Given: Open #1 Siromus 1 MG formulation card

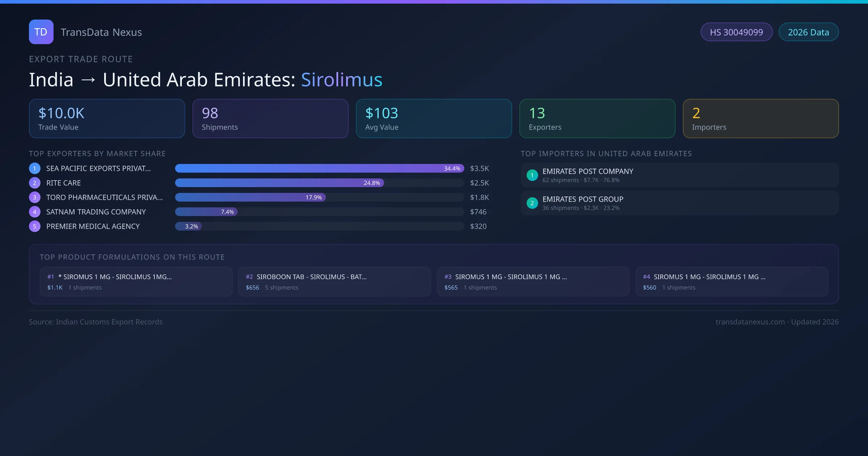Looking at the screenshot, I should pyautogui.click(x=136, y=282).
